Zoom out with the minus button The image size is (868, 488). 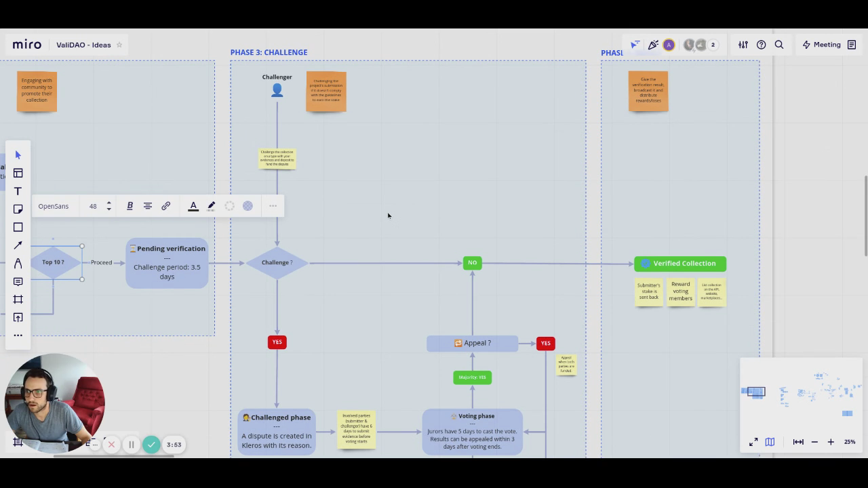[x=814, y=442]
